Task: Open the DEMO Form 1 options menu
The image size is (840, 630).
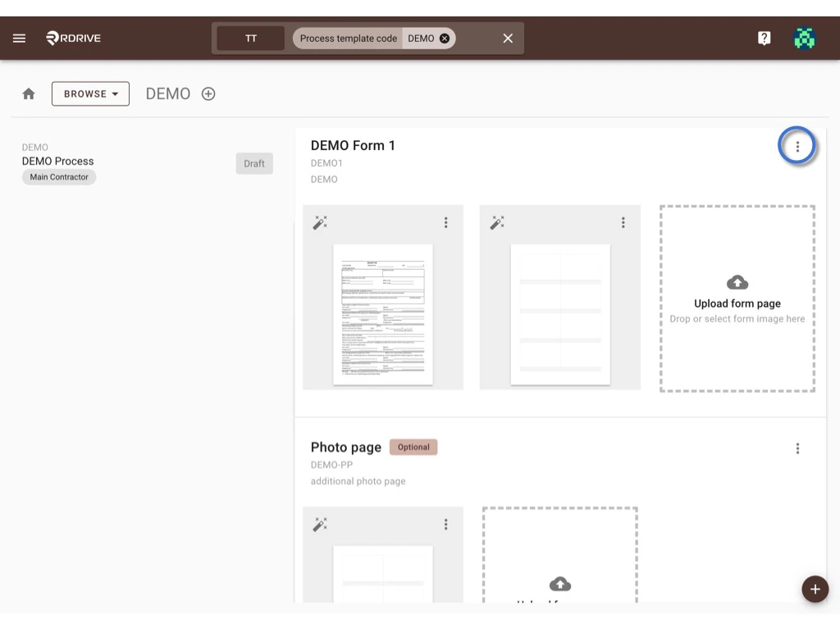Action: point(797,145)
